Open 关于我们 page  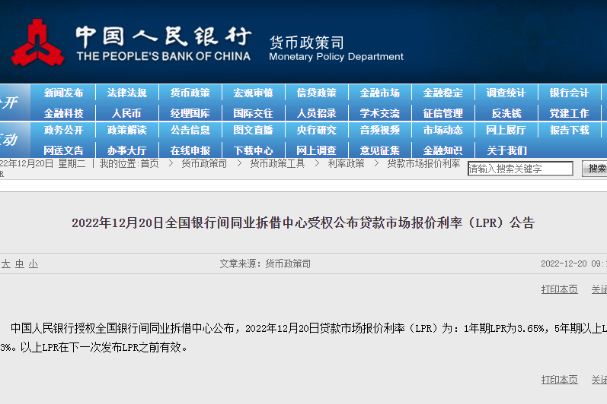click(x=506, y=150)
